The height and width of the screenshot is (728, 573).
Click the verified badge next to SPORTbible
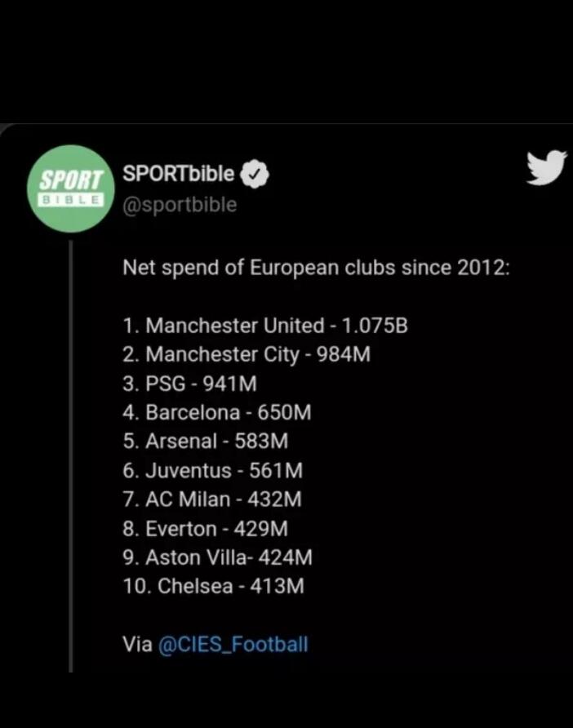click(255, 174)
